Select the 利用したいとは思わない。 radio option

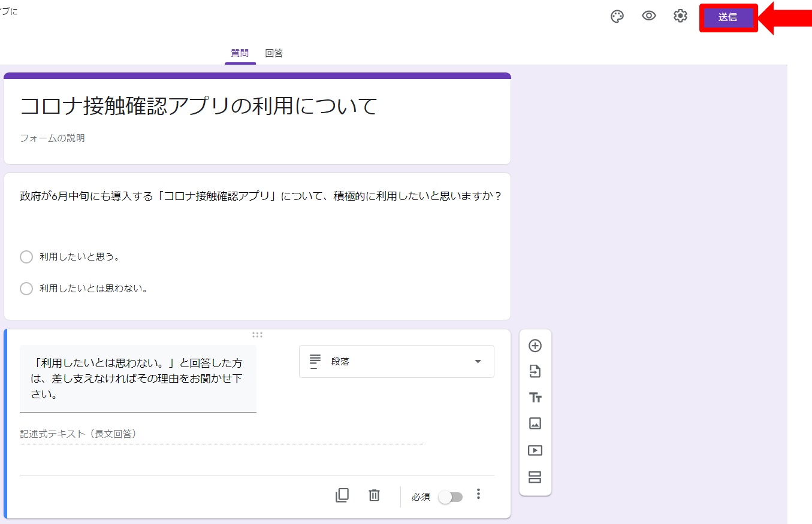pyautogui.click(x=26, y=289)
